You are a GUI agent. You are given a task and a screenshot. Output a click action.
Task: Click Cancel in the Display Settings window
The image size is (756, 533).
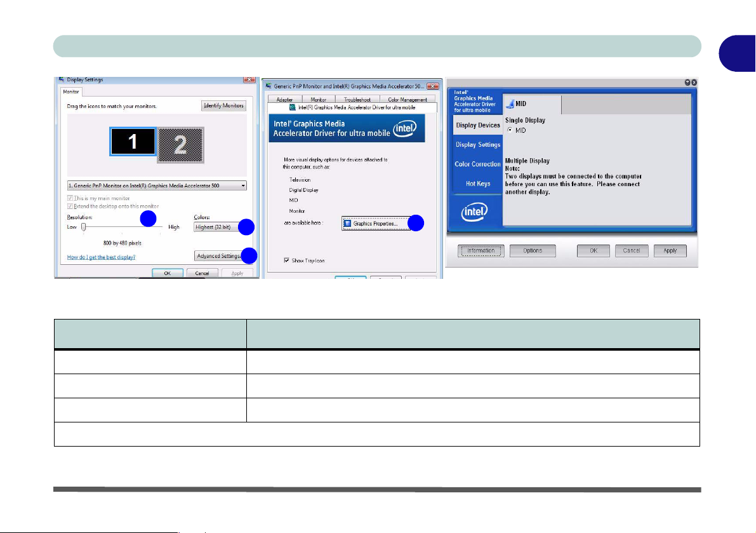click(202, 274)
